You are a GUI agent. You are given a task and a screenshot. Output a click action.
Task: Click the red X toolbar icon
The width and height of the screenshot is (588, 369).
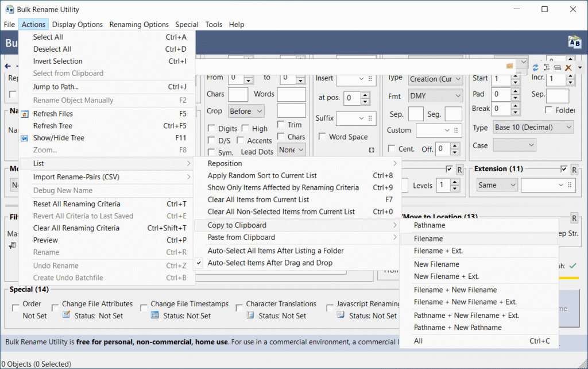coord(568,68)
